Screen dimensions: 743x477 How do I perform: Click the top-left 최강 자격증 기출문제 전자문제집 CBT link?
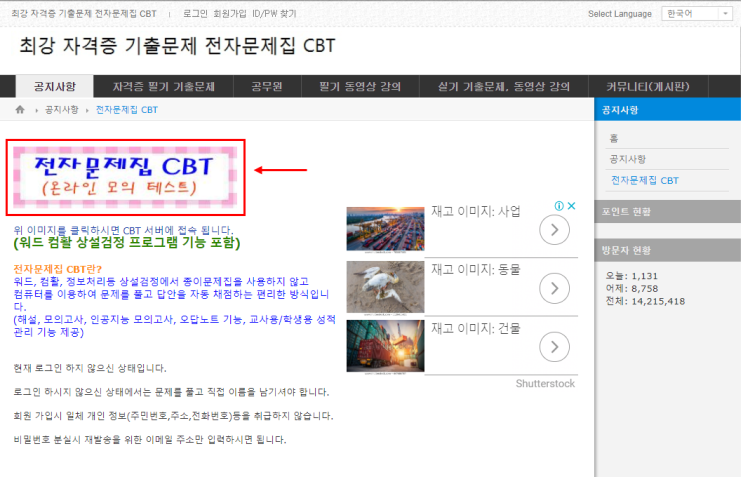[84, 14]
